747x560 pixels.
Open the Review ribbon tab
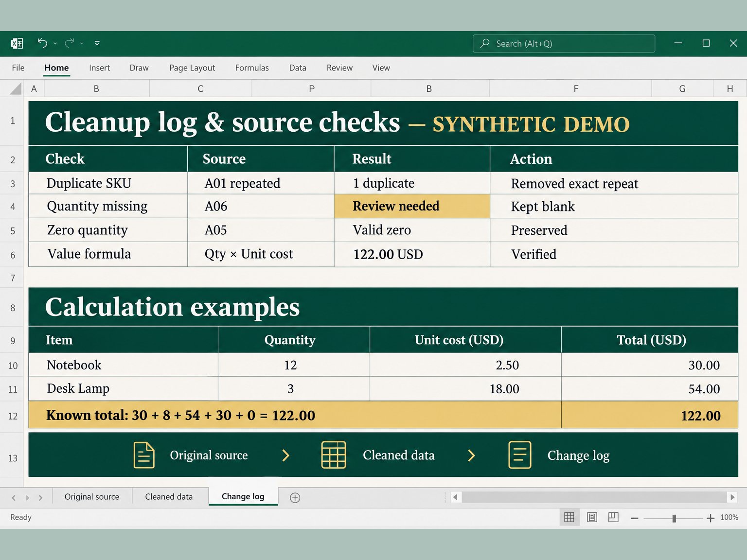point(339,68)
